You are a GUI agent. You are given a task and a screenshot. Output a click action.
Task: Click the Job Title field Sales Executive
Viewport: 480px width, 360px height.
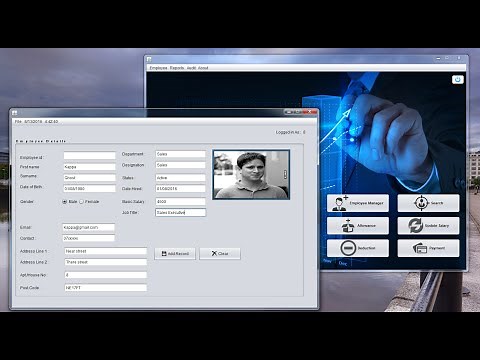[181, 212]
